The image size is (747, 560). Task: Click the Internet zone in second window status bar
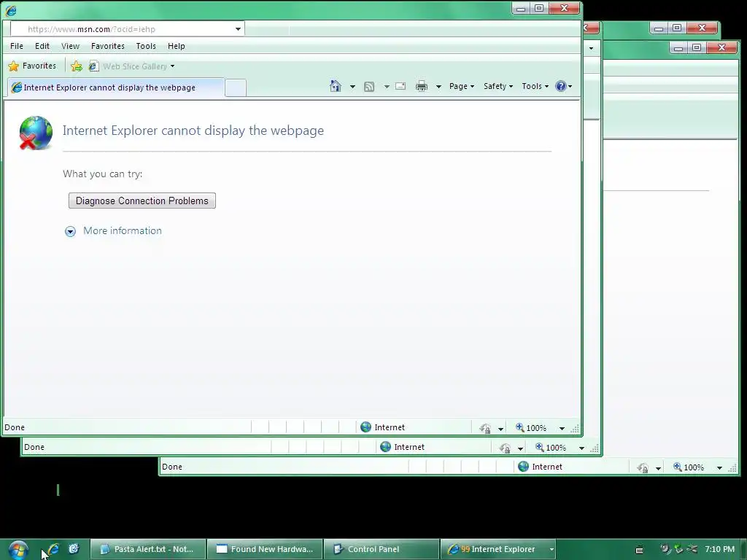click(x=403, y=447)
